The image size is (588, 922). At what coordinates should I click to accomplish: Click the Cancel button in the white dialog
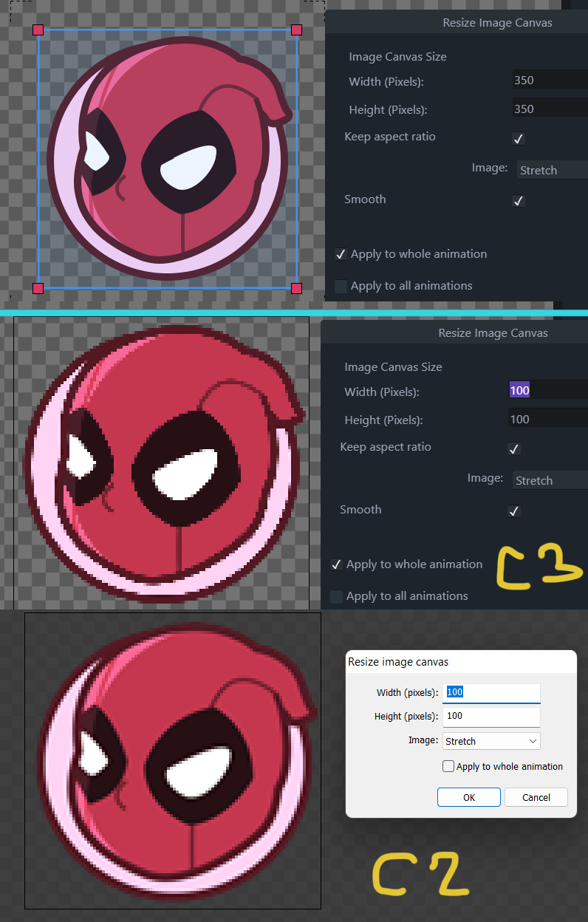tap(536, 797)
